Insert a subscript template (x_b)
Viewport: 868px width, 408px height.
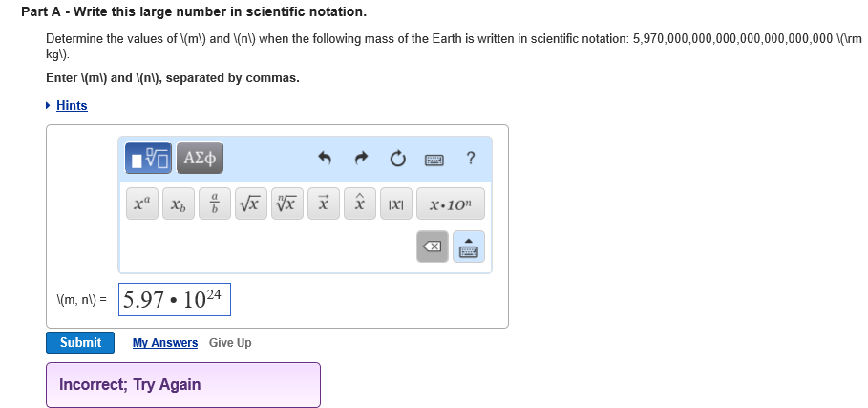[179, 204]
